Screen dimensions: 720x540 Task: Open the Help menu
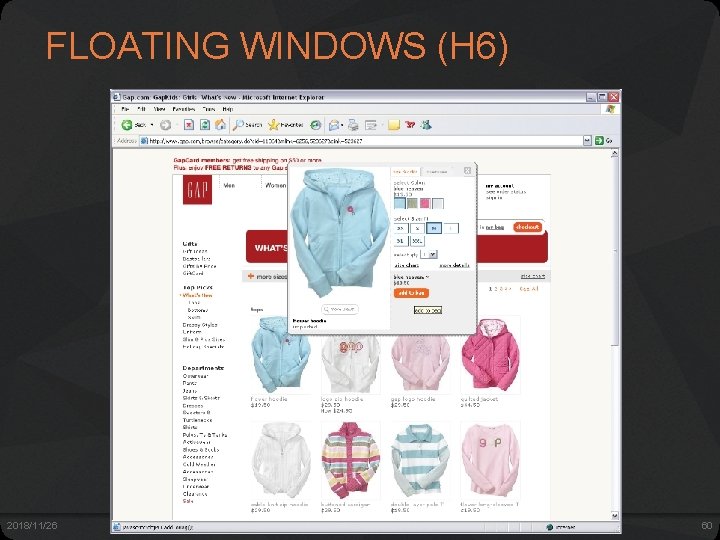pos(228,109)
